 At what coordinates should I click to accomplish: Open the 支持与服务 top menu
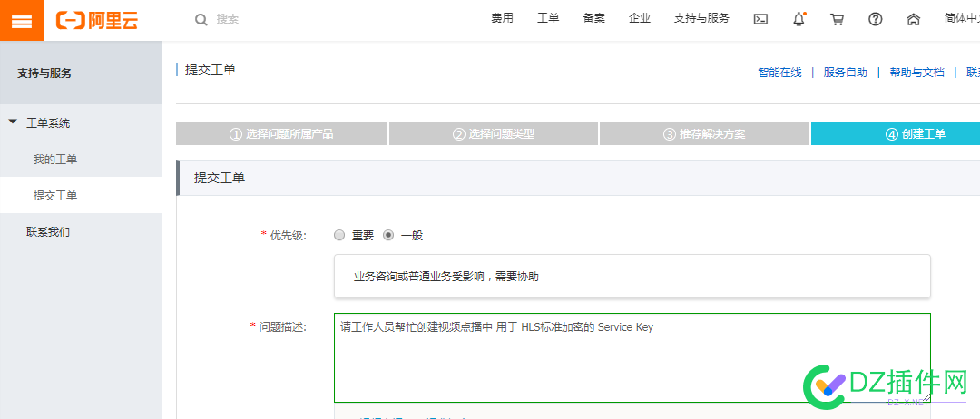(x=701, y=19)
